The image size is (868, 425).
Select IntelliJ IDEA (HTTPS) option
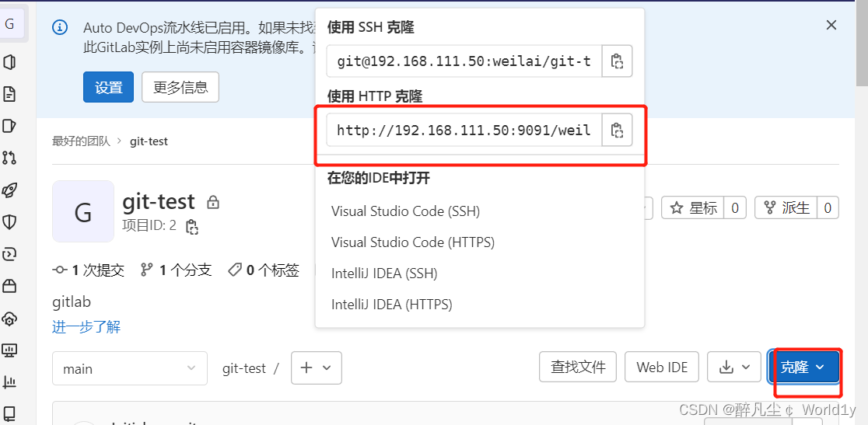[392, 304]
